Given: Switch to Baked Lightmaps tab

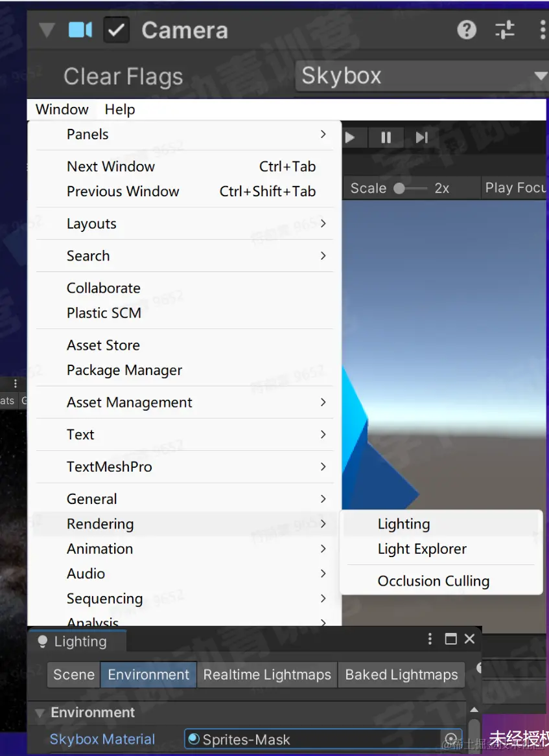Looking at the screenshot, I should click(x=401, y=674).
